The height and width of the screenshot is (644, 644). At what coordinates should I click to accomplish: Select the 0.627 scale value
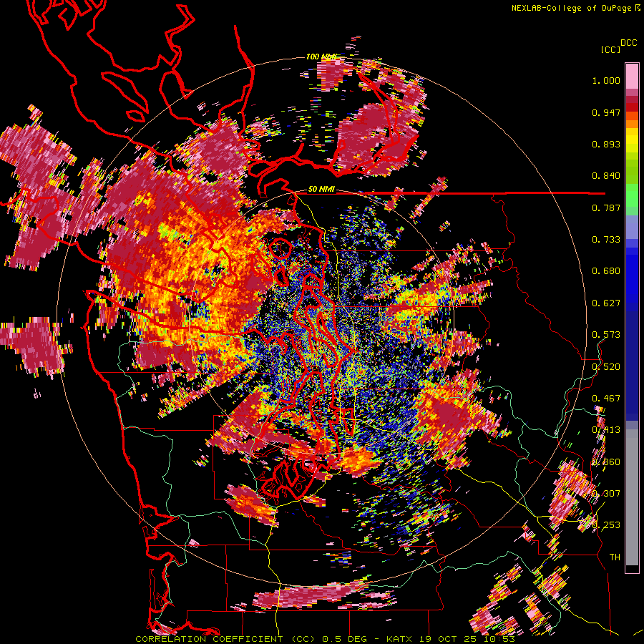pos(606,303)
